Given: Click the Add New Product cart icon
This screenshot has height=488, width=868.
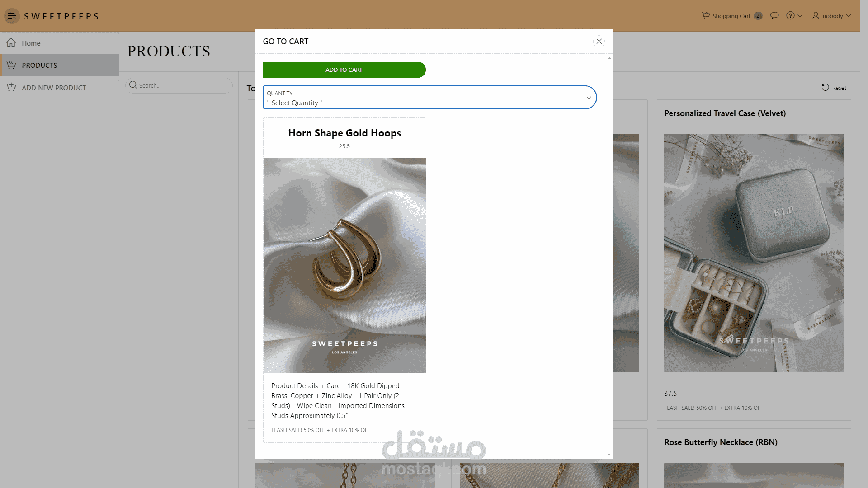Looking at the screenshot, I should [11, 88].
